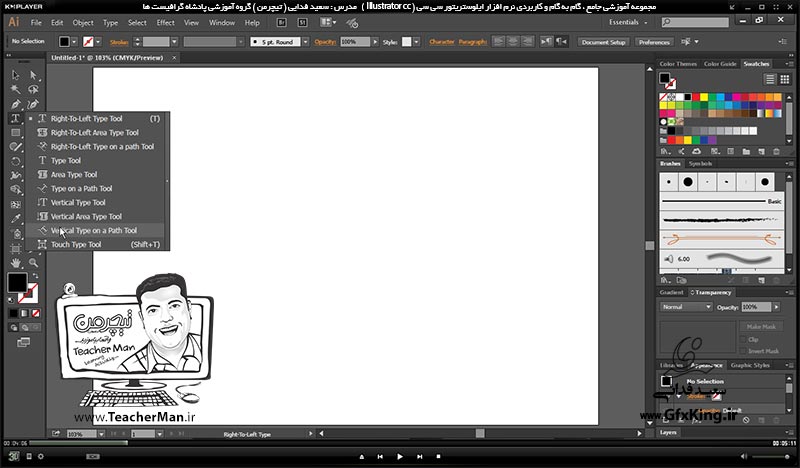Open Swatch Libraries menu icon
Viewport: 800px width, 468px height.
665,152
